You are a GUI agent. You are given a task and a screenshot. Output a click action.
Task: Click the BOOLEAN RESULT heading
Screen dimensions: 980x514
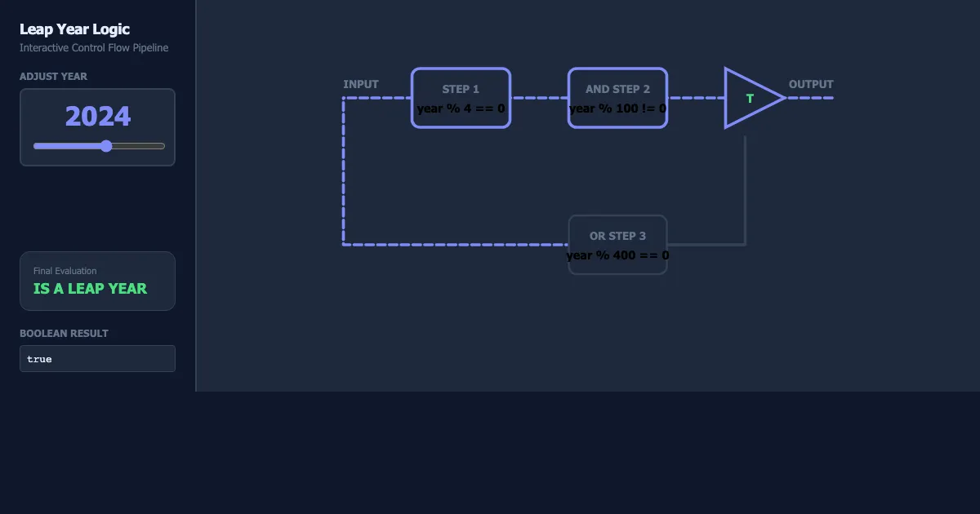tap(64, 334)
